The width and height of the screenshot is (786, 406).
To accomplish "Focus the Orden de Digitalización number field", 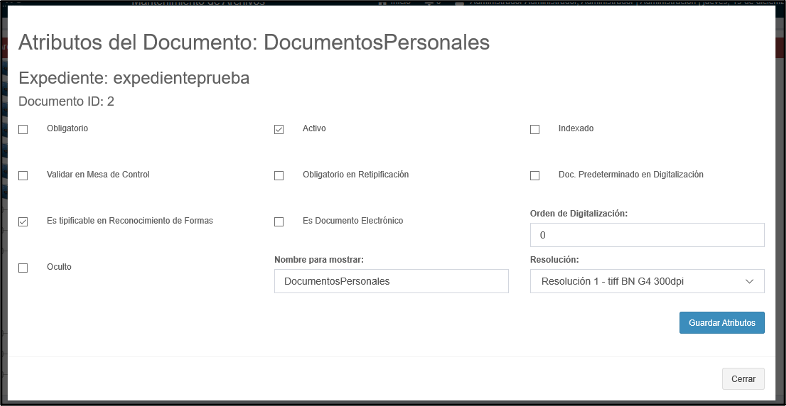I will point(647,235).
